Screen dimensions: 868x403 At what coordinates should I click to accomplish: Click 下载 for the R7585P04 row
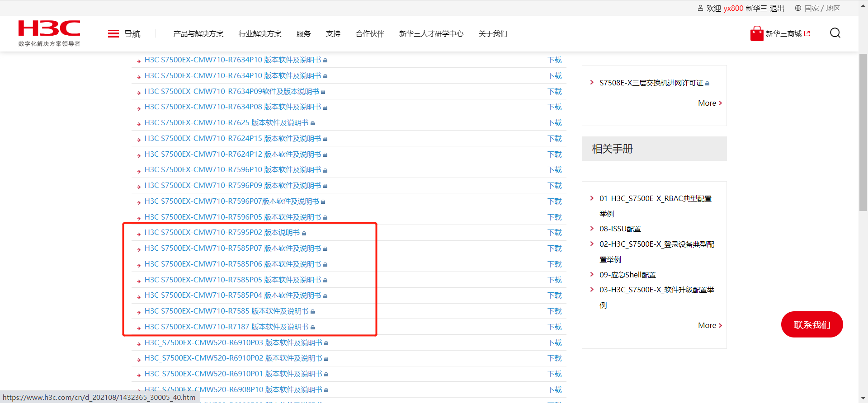[x=555, y=295]
